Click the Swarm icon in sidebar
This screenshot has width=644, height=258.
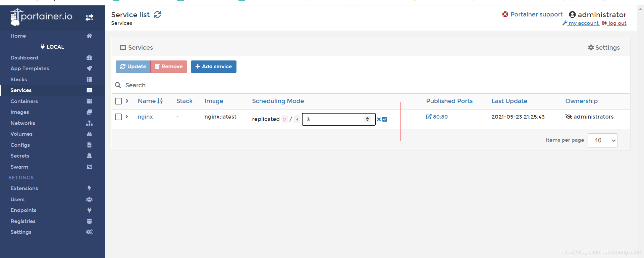[89, 167]
